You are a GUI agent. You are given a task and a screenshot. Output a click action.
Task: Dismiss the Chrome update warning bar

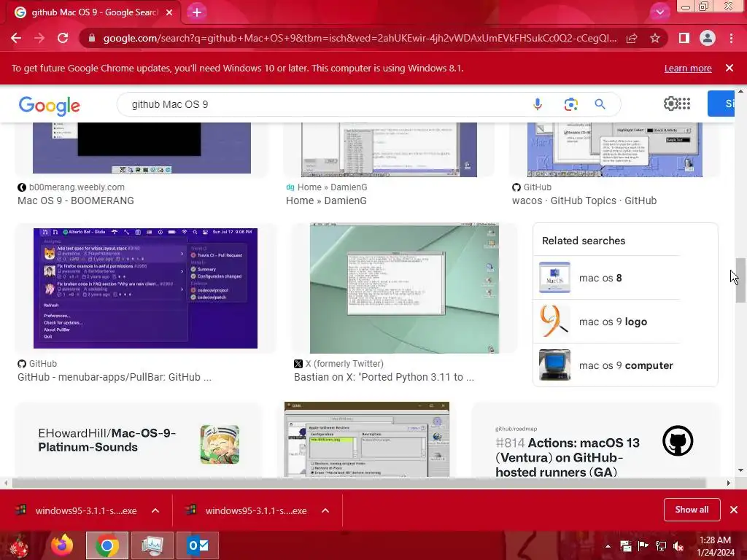[729, 68]
